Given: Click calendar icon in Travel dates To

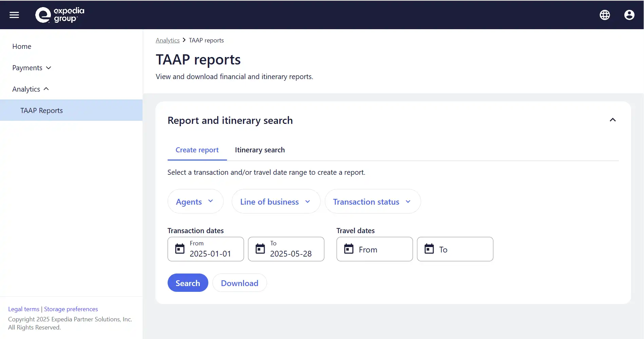Looking at the screenshot, I should click(429, 249).
